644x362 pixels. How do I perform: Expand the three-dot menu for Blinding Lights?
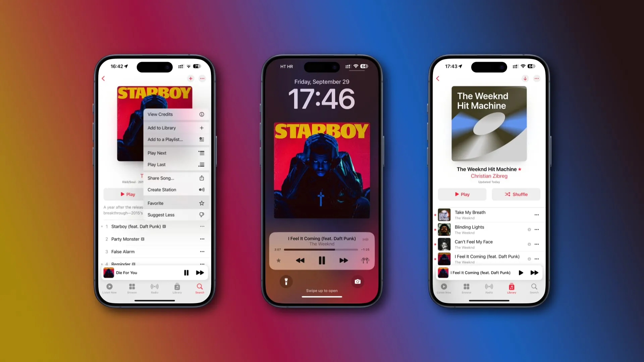[537, 229]
